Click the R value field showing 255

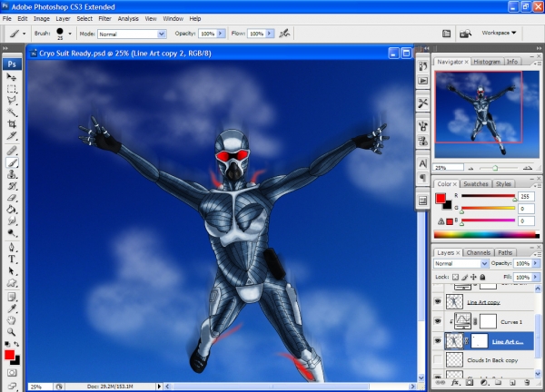coord(526,197)
